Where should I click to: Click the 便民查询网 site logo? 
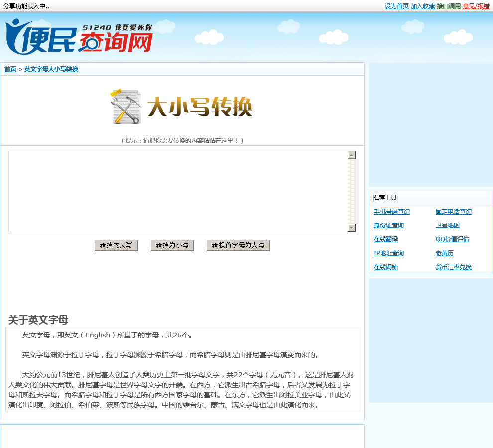(x=79, y=37)
